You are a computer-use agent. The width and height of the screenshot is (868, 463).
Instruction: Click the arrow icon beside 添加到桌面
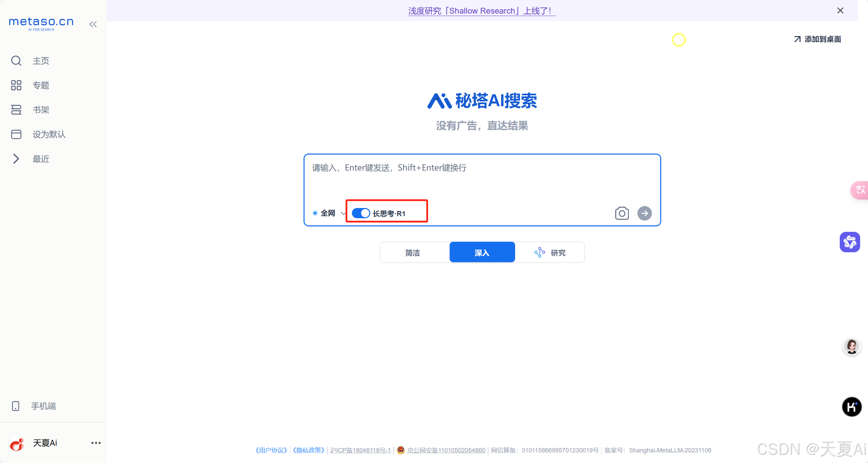(797, 39)
